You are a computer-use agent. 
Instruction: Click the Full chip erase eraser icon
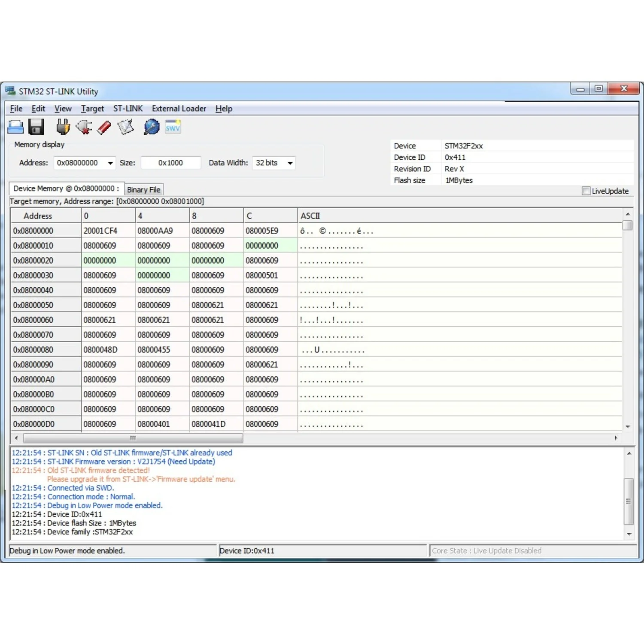(104, 127)
